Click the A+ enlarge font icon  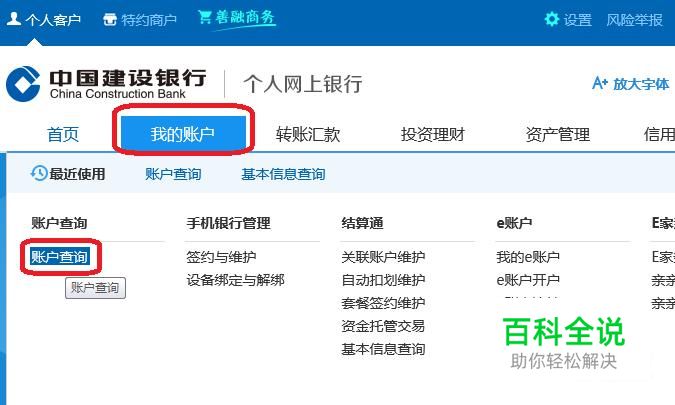click(x=600, y=83)
